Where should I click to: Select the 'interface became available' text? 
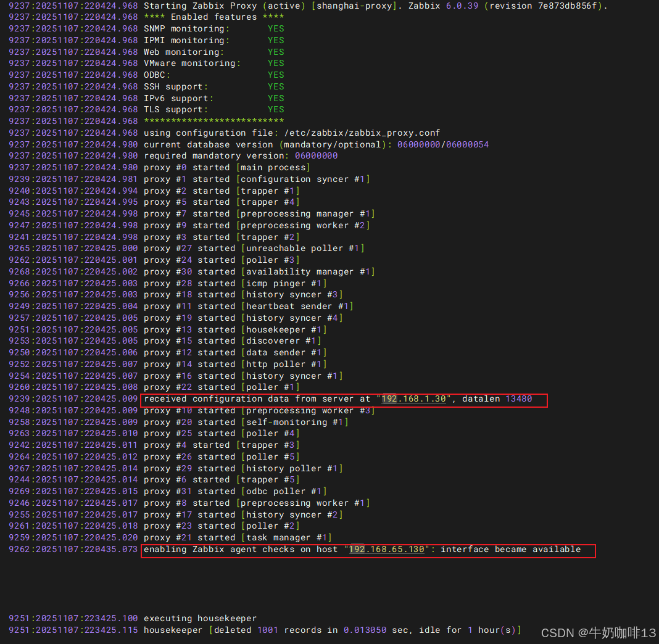pyautogui.click(x=511, y=549)
